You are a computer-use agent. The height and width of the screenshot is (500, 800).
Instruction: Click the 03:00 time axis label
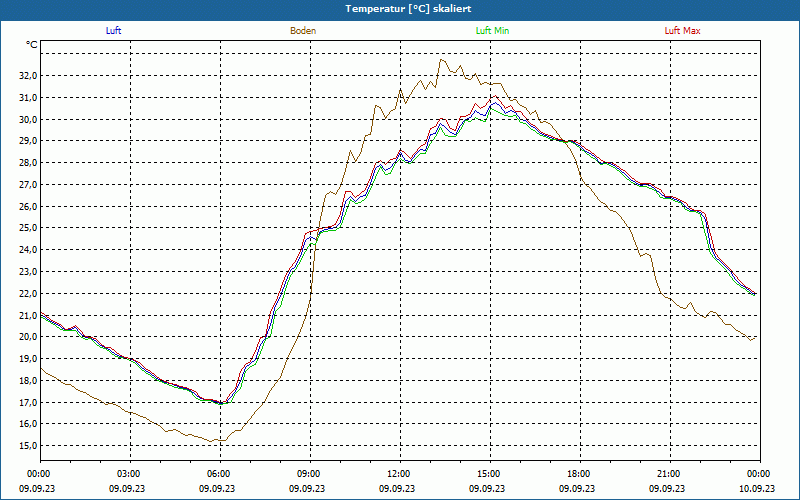[x=131, y=474]
